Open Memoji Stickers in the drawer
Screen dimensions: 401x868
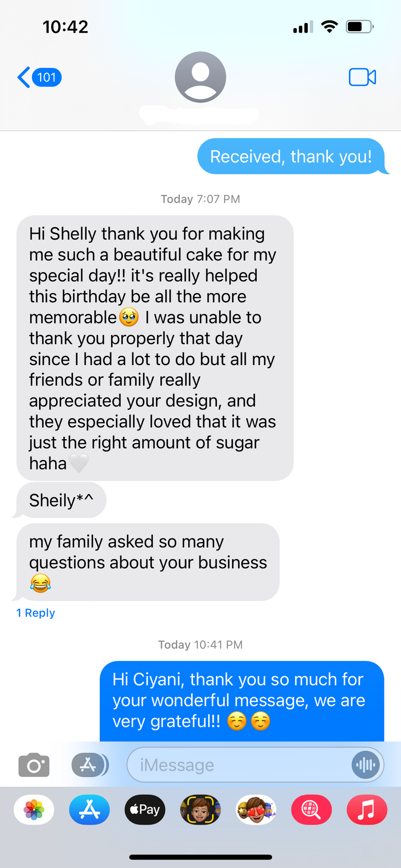[256, 810]
